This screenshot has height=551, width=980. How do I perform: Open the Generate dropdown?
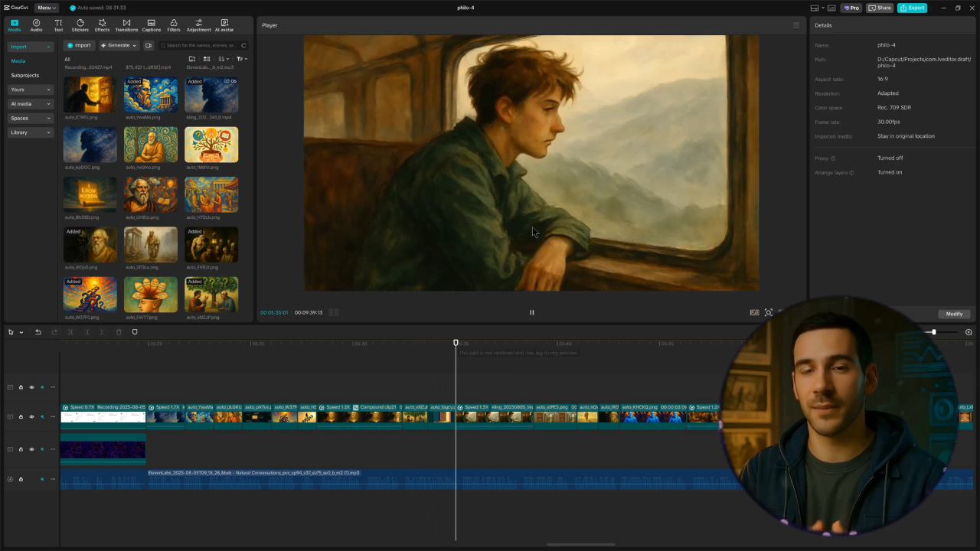click(x=119, y=45)
